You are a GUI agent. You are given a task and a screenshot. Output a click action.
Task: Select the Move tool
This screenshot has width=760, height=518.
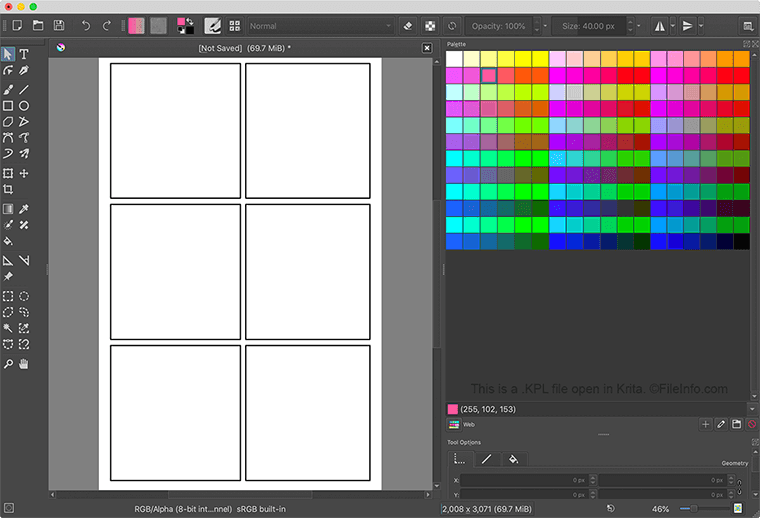pyautogui.click(x=24, y=173)
